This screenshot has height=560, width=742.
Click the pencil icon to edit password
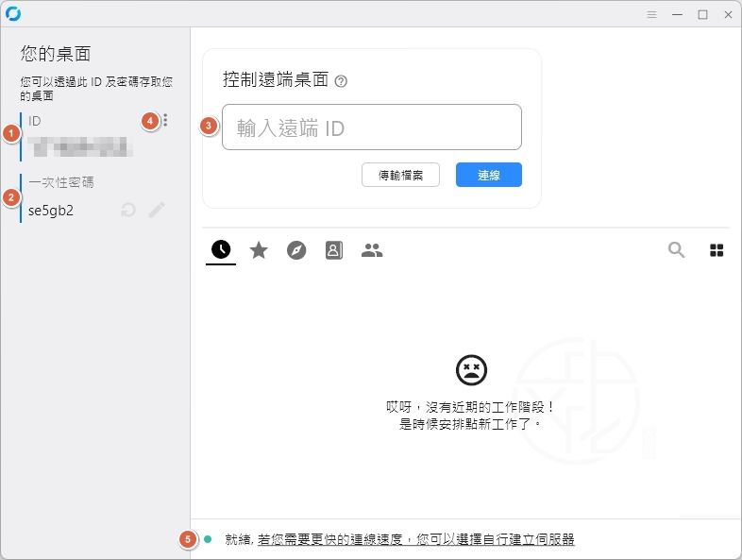click(x=157, y=210)
